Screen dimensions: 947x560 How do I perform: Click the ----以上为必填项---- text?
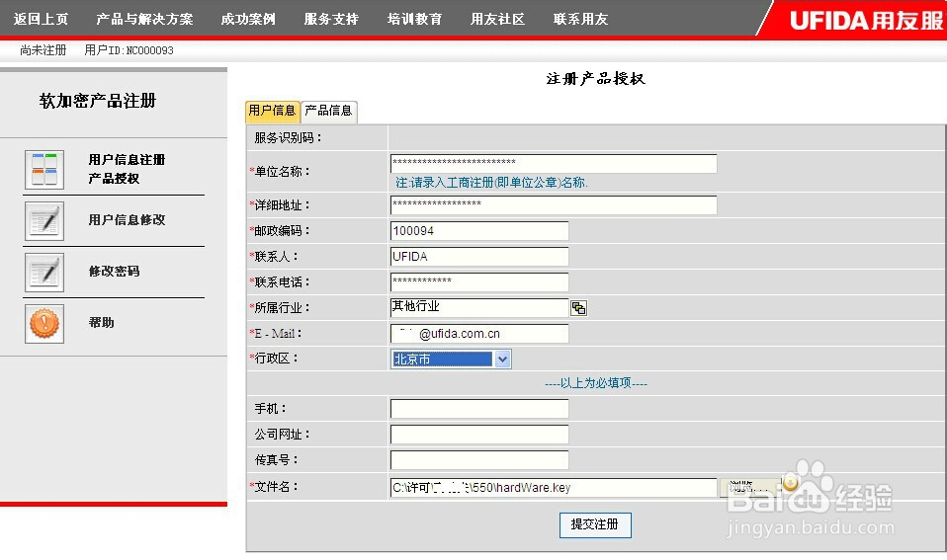tap(595, 383)
